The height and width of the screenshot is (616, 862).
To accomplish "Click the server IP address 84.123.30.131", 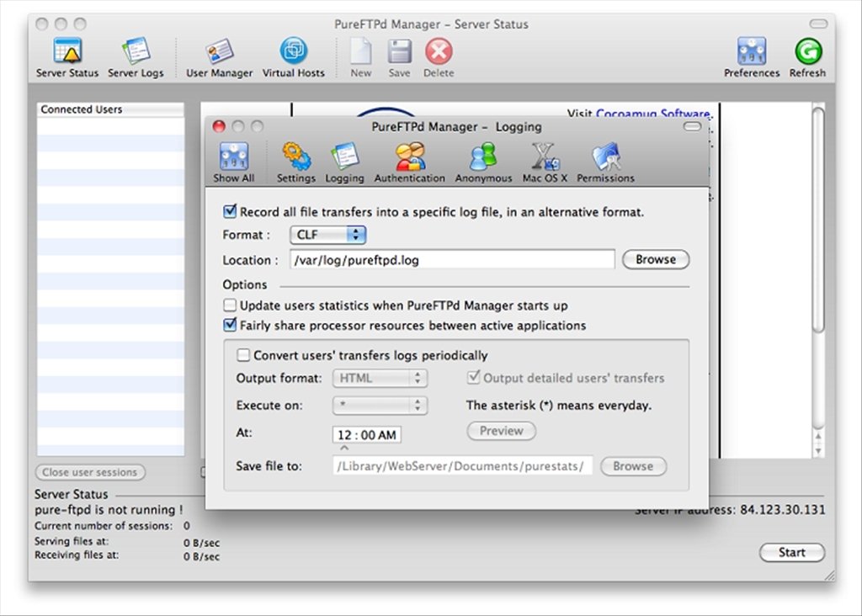I will (782, 509).
